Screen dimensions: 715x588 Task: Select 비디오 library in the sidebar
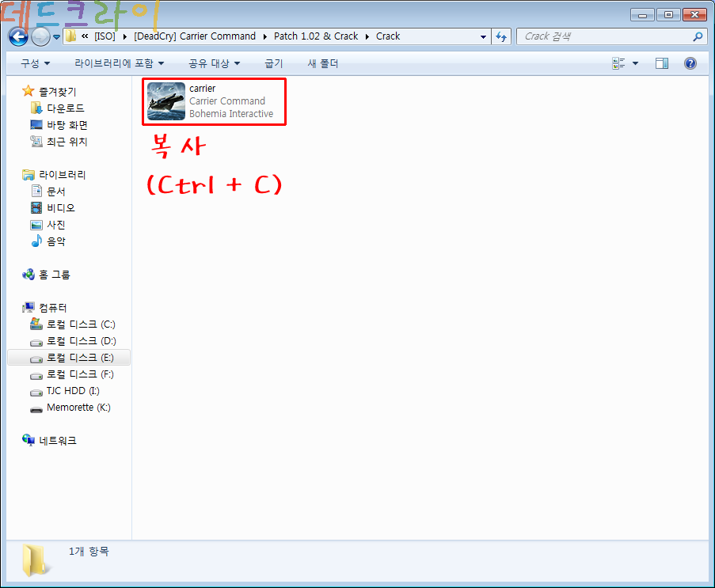tap(60, 208)
